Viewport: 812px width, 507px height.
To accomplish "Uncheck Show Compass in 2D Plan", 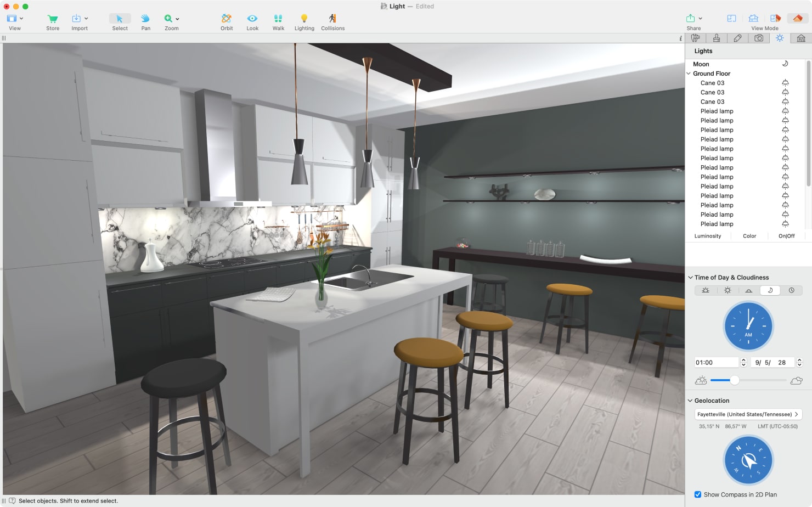I will 698,494.
